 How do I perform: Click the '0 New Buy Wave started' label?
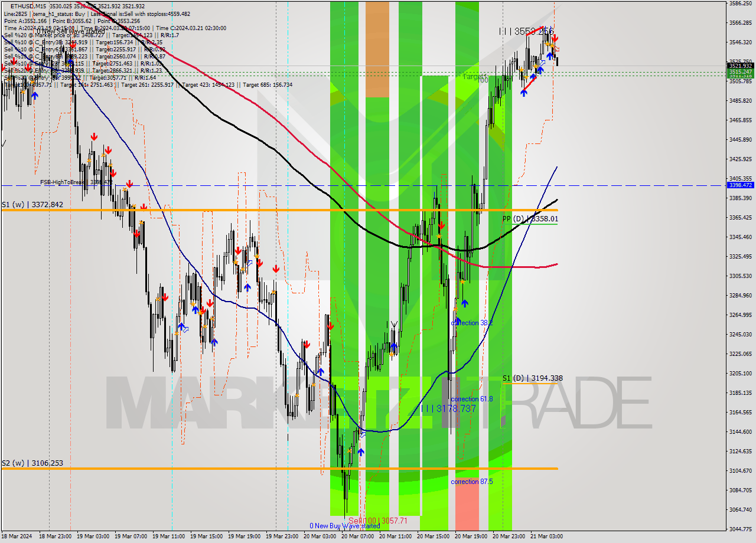click(345, 525)
